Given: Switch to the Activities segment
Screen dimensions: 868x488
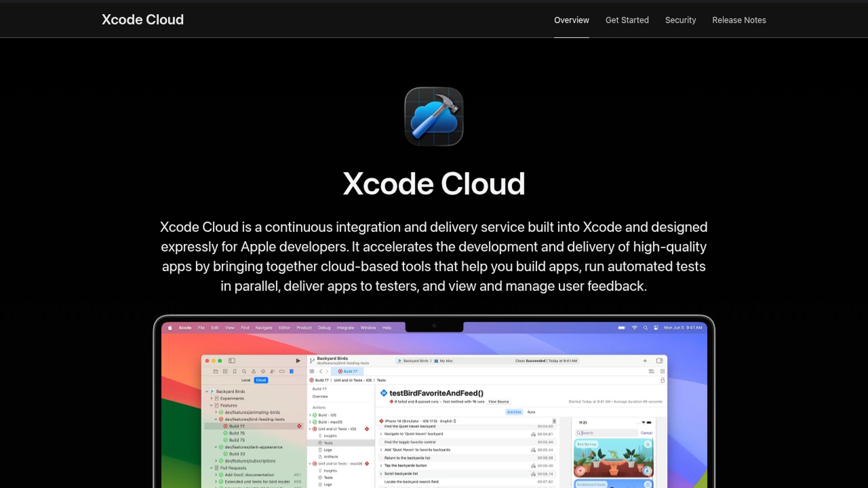Looking at the screenshot, I should (x=514, y=412).
